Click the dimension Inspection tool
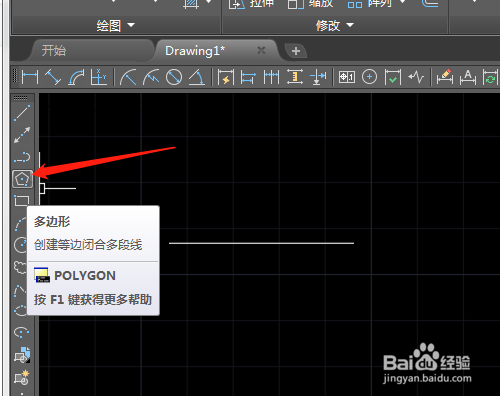The image size is (500, 396). point(392,77)
